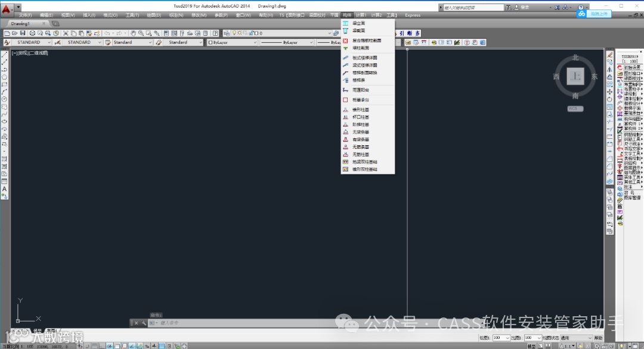Open the 绘图1: 100 scale dropdown
Image resolution: width=644 pixels, height=349 pixels.
tap(501, 338)
